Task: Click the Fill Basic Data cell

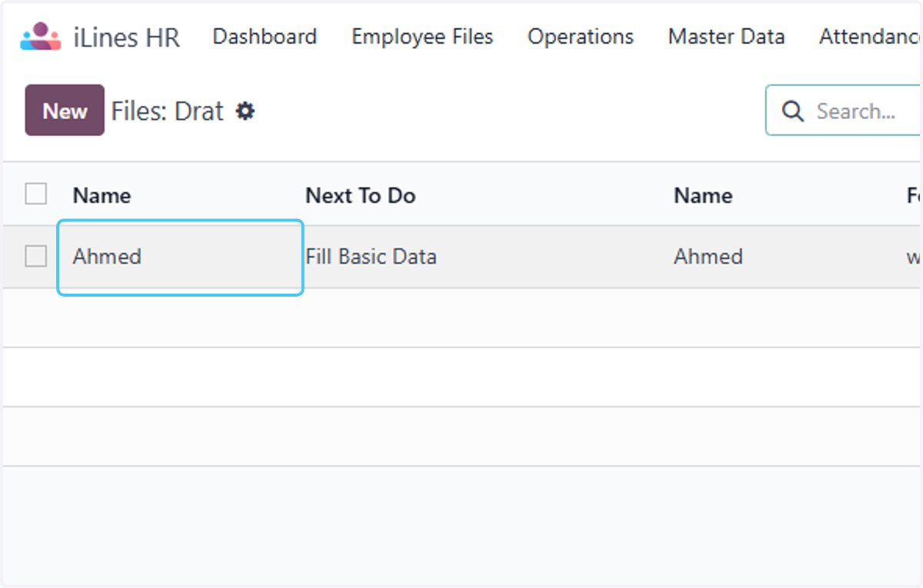Action: pos(372,256)
